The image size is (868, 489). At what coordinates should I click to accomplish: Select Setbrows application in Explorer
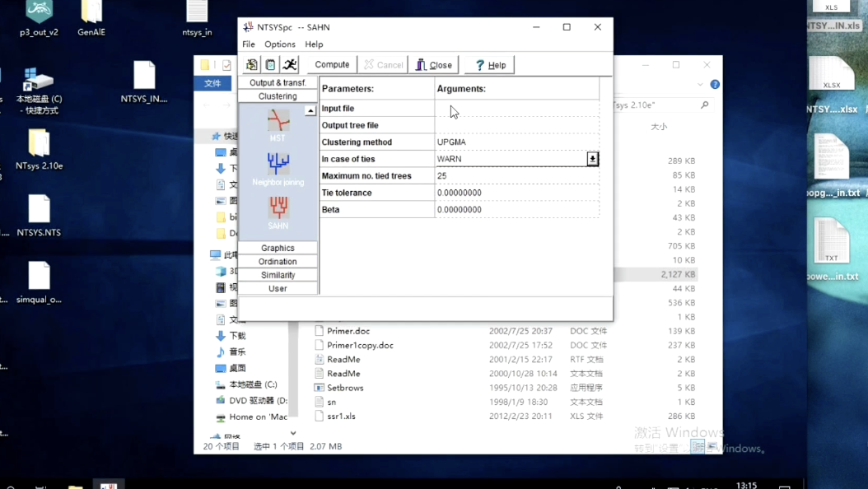[x=345, y=388]
